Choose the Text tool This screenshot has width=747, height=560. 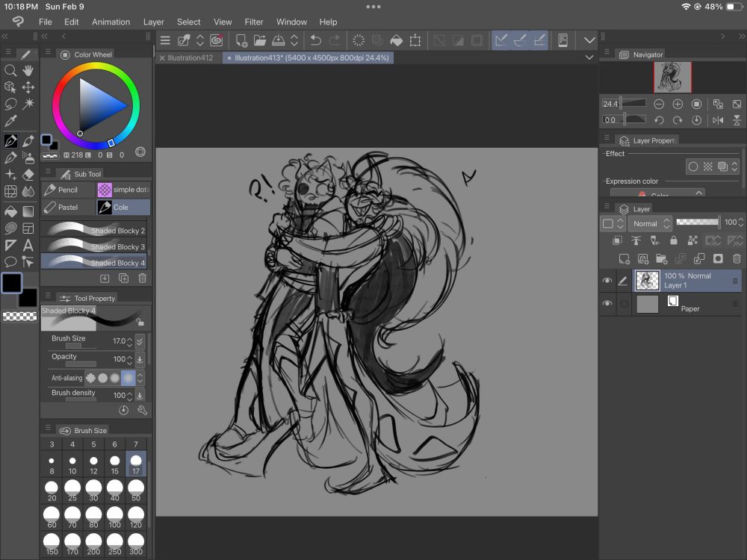pos(28,245)
